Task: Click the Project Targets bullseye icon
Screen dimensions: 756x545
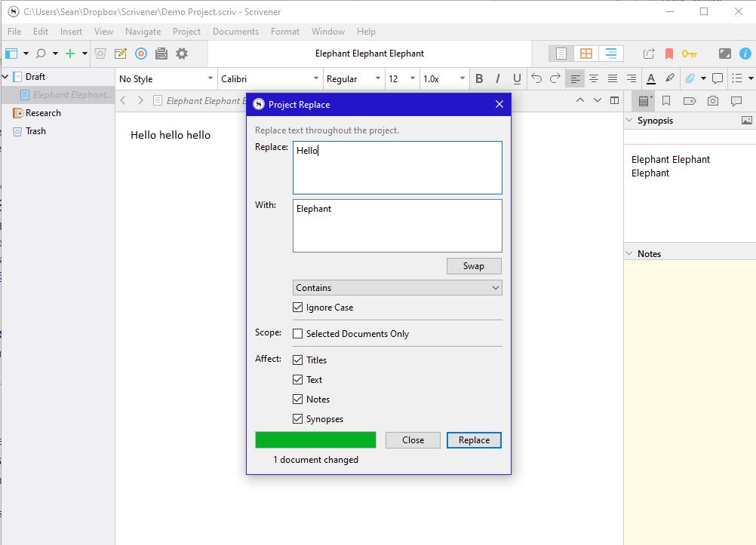Action: pos(141,54)
